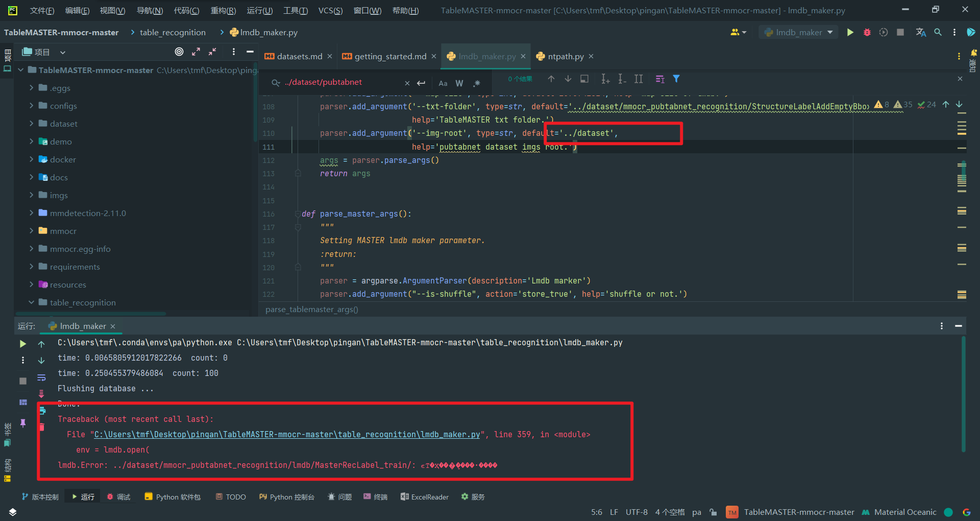
Task: Open the TODO tool window
Action: 231,496
